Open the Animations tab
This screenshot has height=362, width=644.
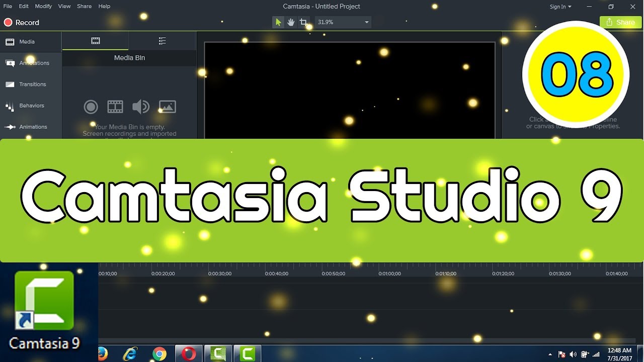coord(31,127)
